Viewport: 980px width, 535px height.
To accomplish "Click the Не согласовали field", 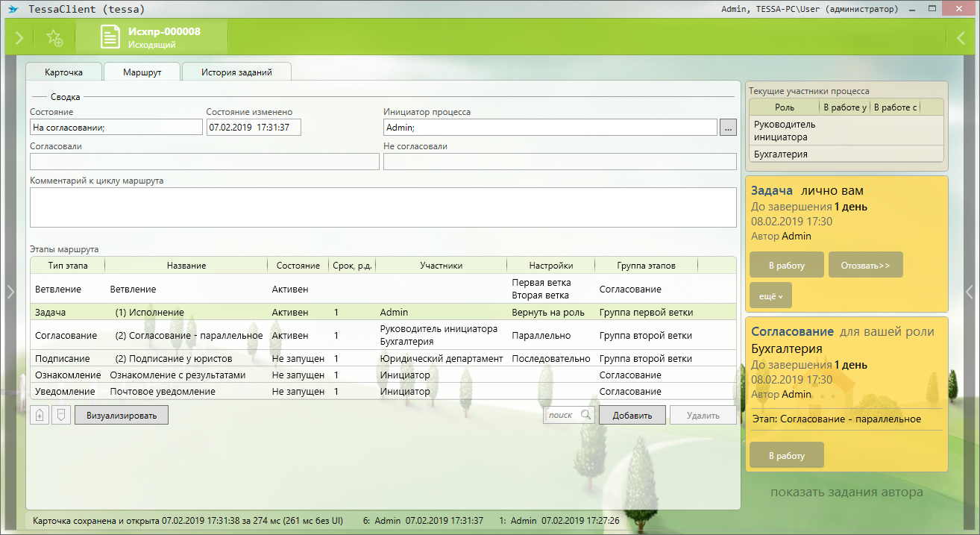I will tap(560, 161).
